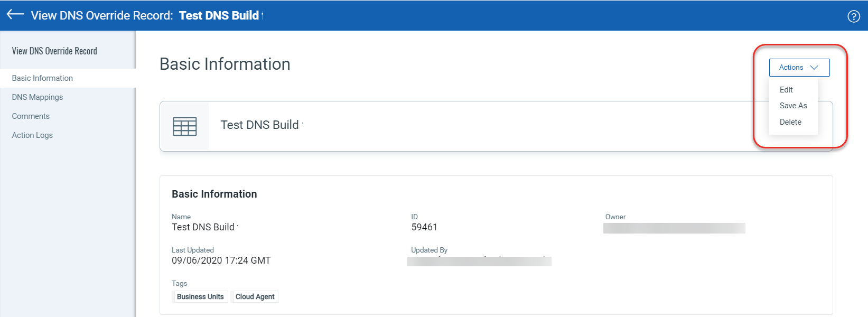Choose Edit from the Actions menu

click(x=786, y=90)
